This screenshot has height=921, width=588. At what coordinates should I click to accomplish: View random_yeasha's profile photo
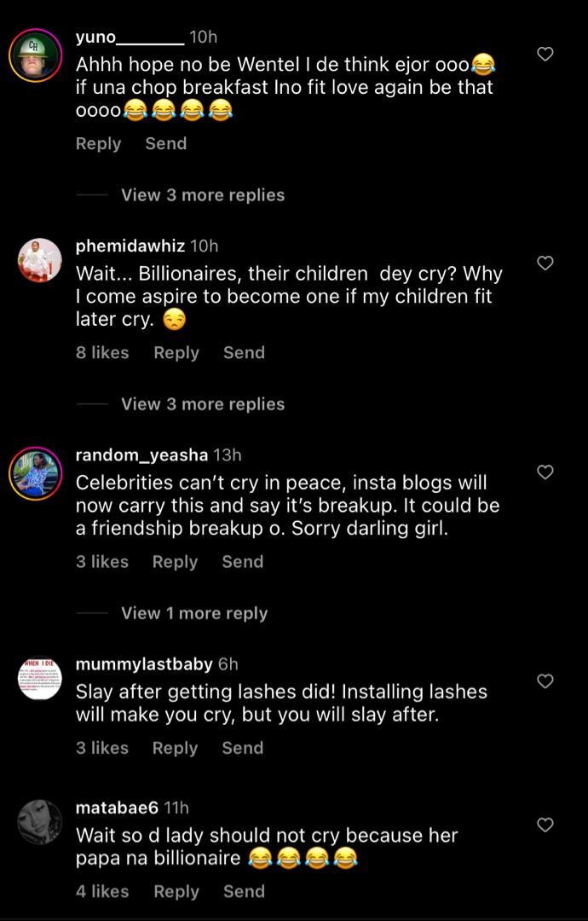[35, 473]
